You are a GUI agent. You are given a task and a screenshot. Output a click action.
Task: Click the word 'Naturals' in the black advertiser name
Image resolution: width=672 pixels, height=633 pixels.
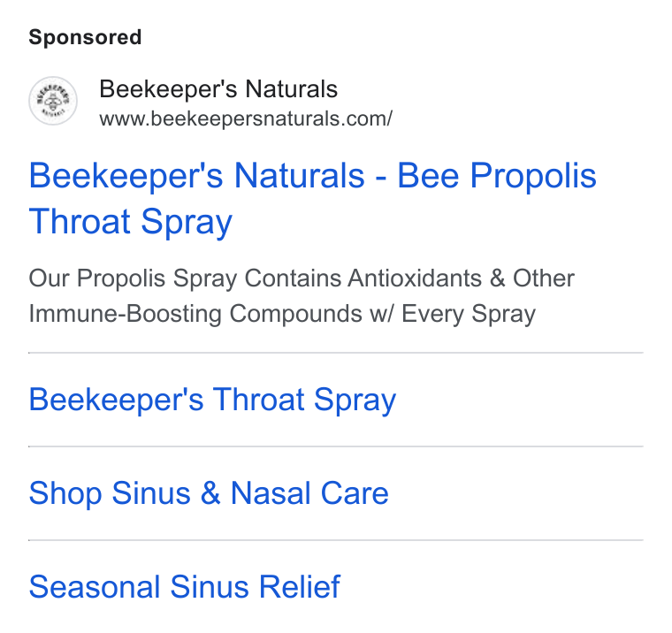(292, 89)
